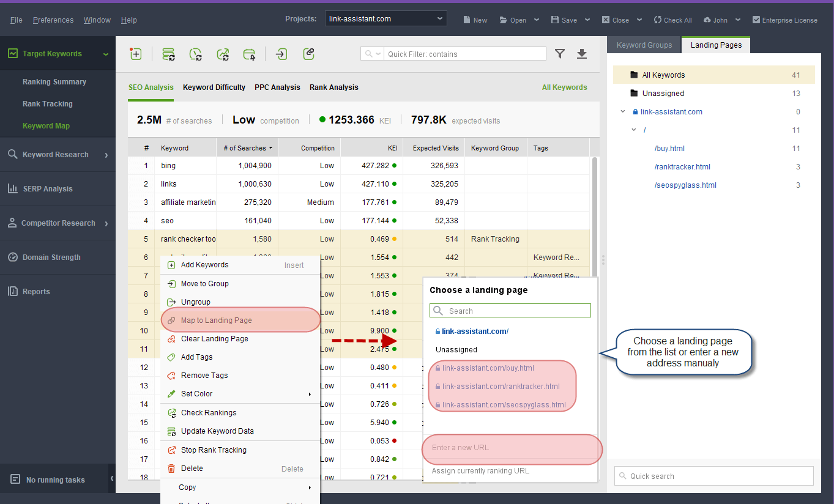834x504 pixels.
Task: Click the Search field in landing page popup
Action: coord(510,311)
